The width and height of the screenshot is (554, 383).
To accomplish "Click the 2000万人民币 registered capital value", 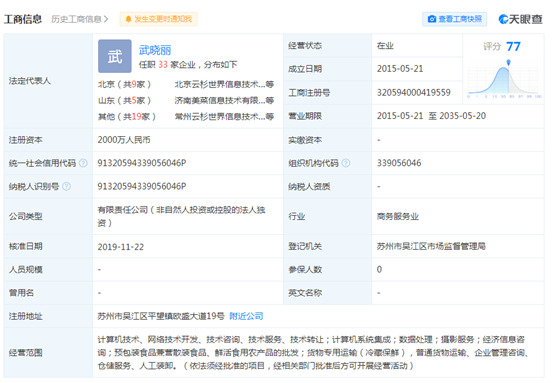I will [x=124, y=140].
